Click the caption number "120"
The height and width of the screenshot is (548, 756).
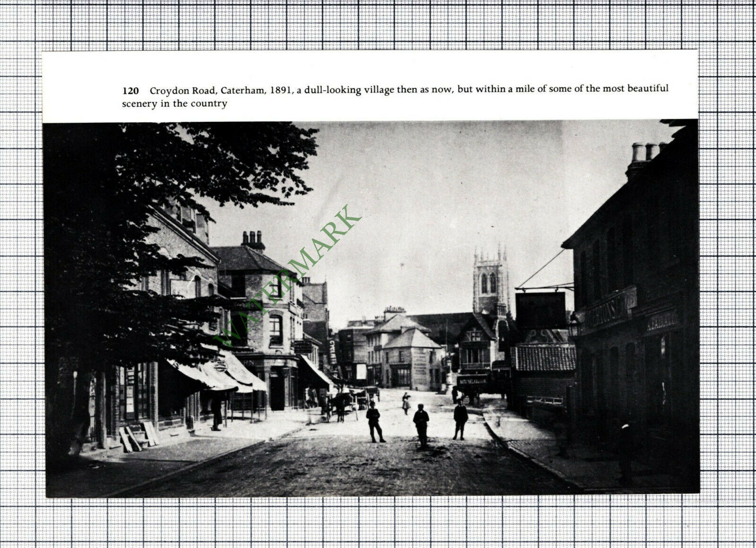point(131,90)
